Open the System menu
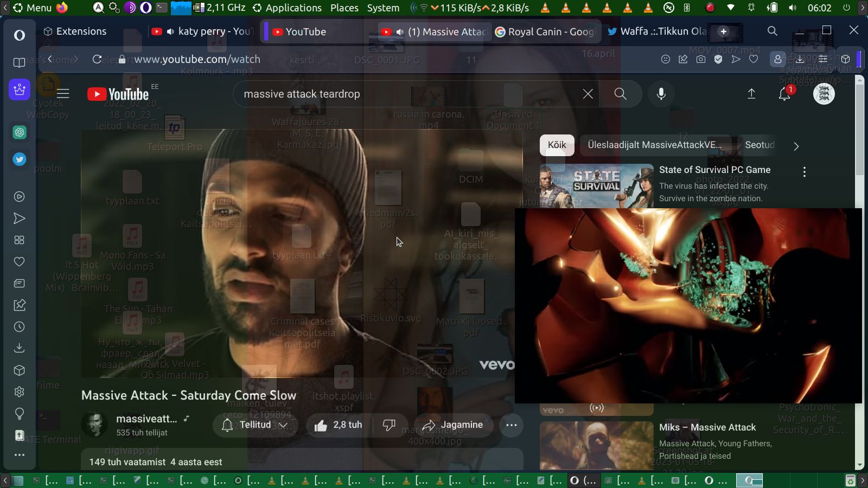This screenshot has height=488, width=868. 383,8
